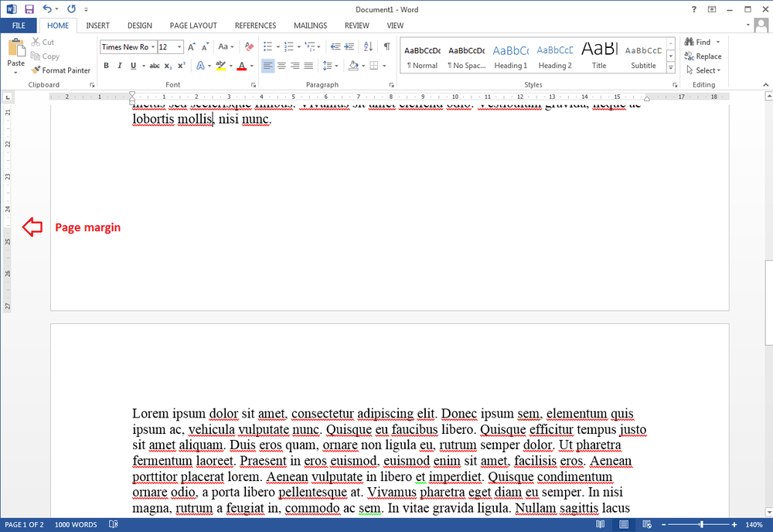Click the Grow Font icon
The height and width of the screenshot is (532, 773).
pyautogui.click(x=191, y=47)
